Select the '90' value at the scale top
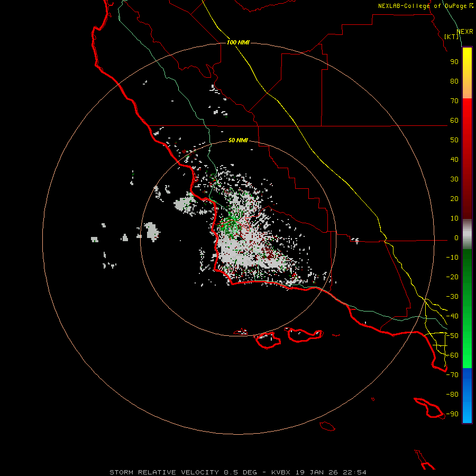Viewport: 476px width, 476px height. [454, 62]
